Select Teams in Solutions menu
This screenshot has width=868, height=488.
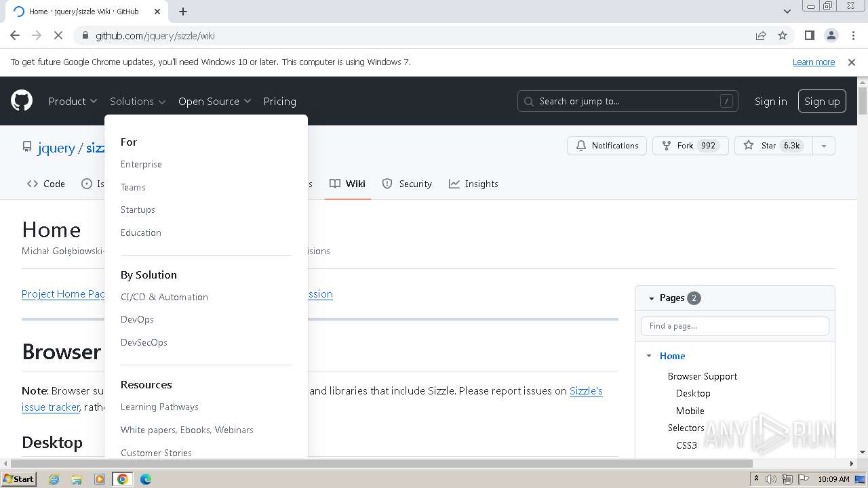click(x=133, y=187)
